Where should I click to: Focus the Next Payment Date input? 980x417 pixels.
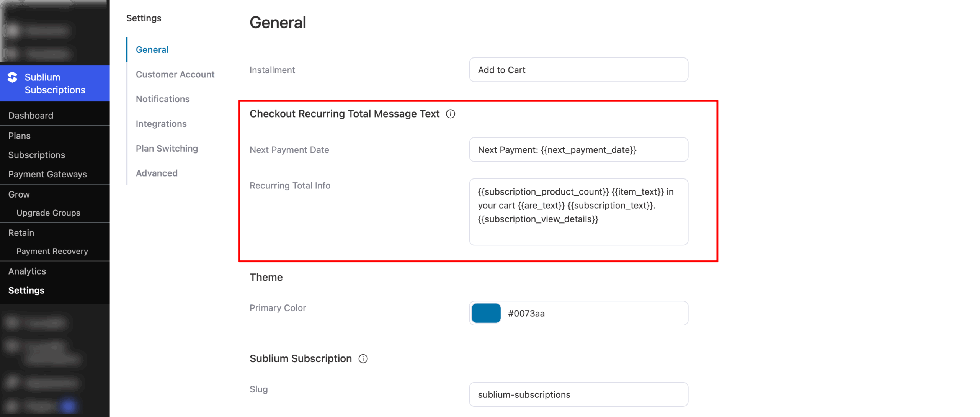click(x=578, y=150)
